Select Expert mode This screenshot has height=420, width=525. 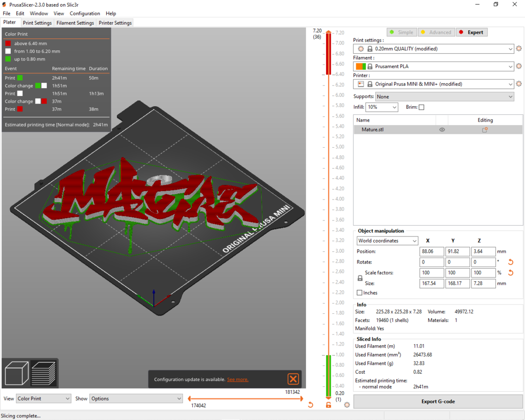pyautogui.click(x=472, y=32)
